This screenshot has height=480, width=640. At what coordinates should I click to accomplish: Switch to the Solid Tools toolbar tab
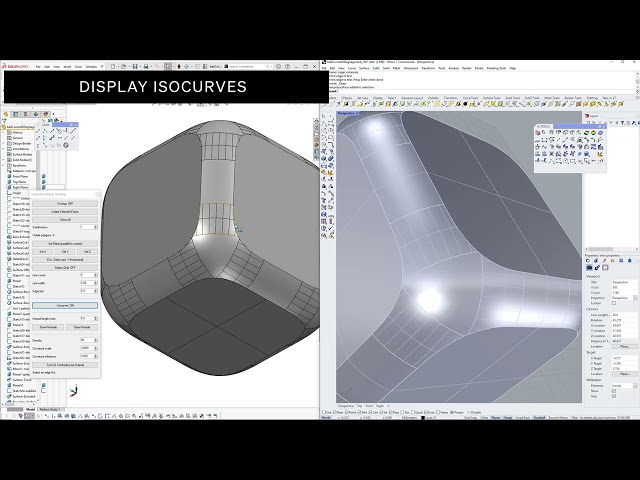point(513,98)
